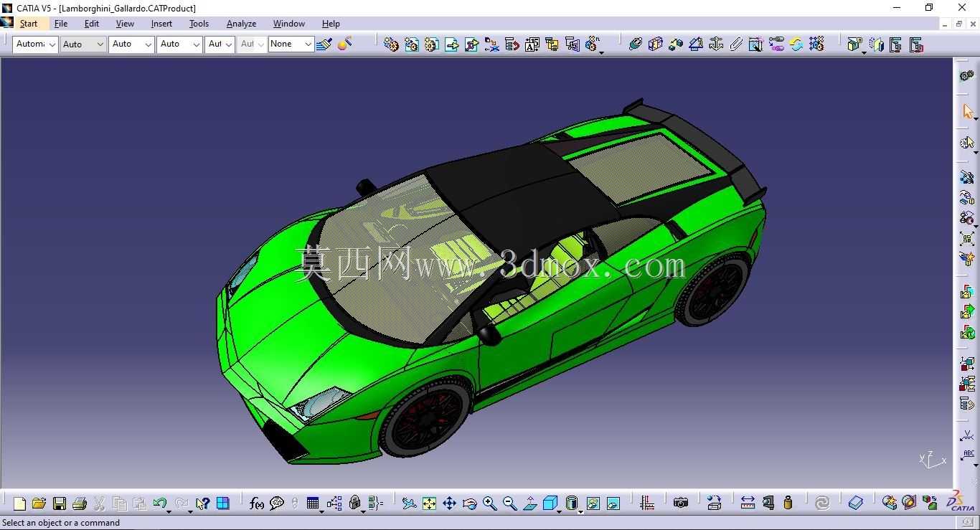980x530 pixels.
Task: Toggle Hide/Show on the view toolbar
Action: 593,503
